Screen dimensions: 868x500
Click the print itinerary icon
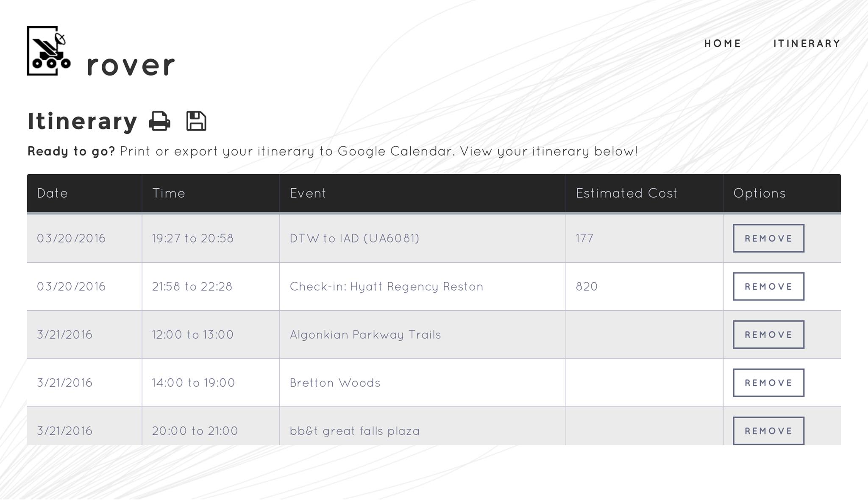pos(159,121)
